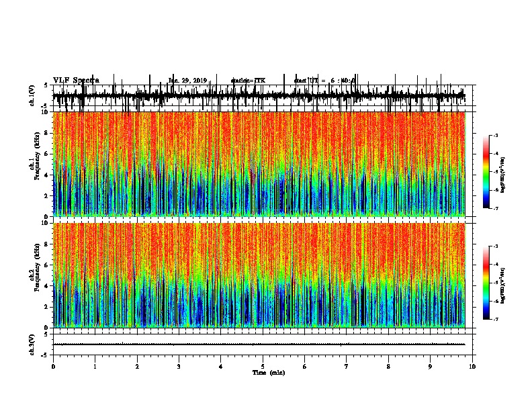532x411 pixels.
Task: Click the "-3" value on ch.2 colorbar
Action: (496, 246)
